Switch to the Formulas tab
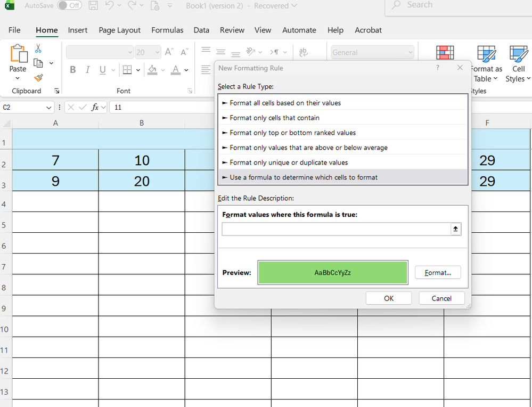 [x=167, y=30]
